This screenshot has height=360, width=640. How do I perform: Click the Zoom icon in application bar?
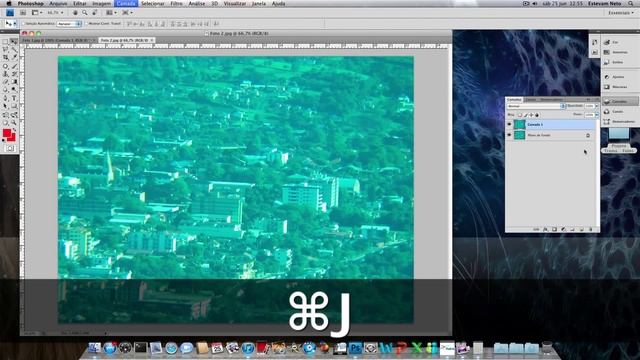pyautogui.click(x=84, y=13)
